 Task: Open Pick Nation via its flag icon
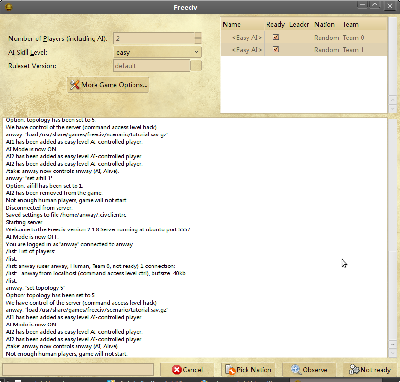tap(230, 370)
